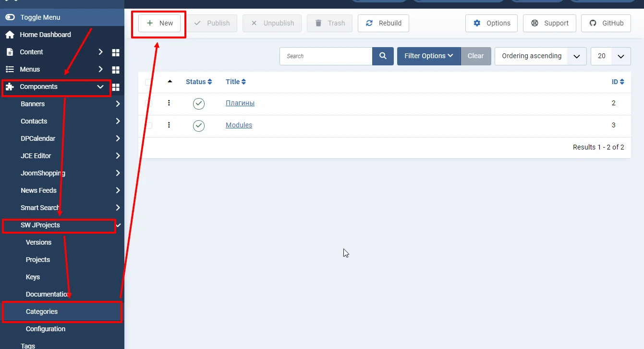This screenshot has height=349, width=644.
Task: Toggle published status of Плагины
Action: pos(199,103)
